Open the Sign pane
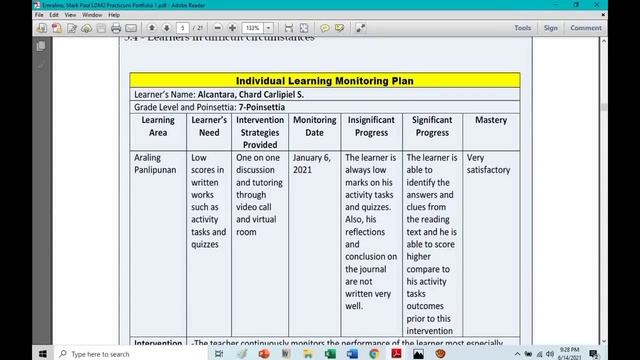Viewport: 640px width, 360px height. 550,28
